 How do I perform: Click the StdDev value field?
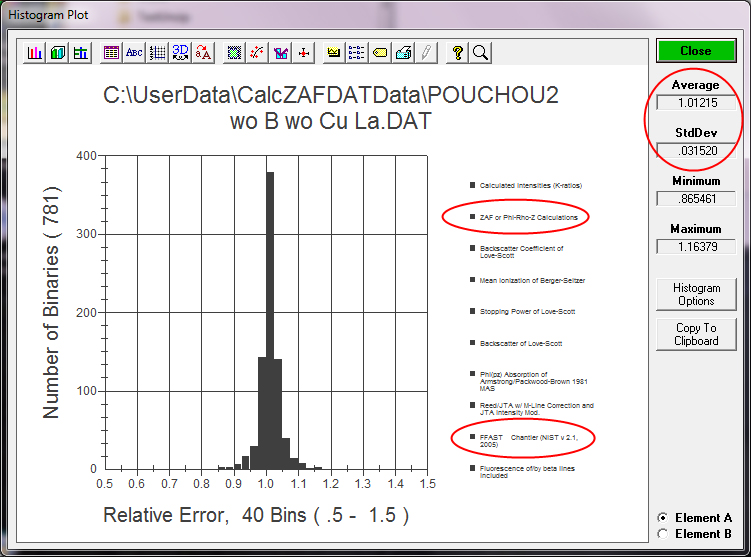695,150
